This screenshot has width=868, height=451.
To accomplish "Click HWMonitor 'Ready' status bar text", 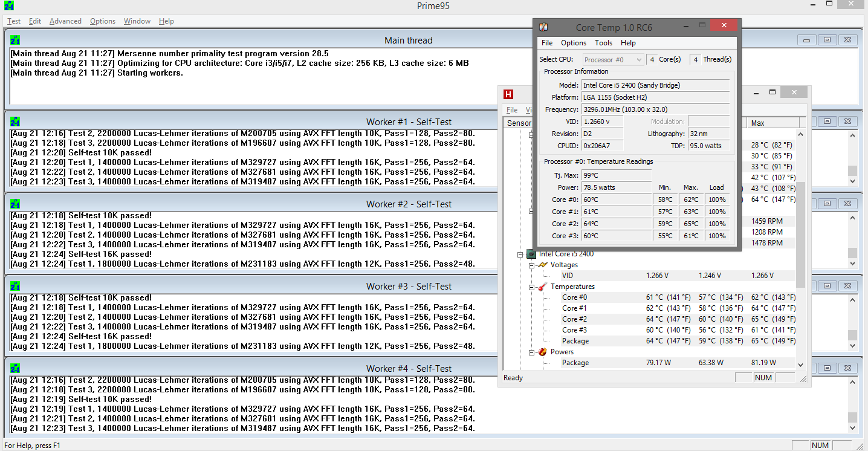I will pos(513,378).
